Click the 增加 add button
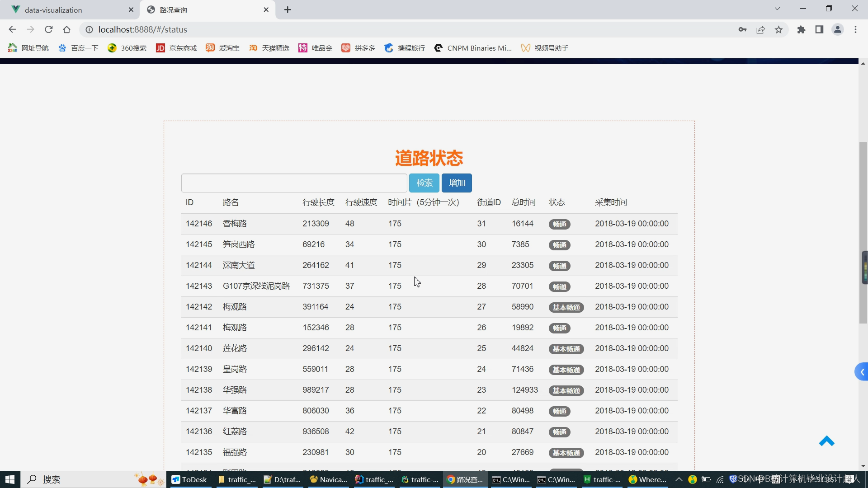Viewport: 868px width, 488px height. [x=457, y=183]
